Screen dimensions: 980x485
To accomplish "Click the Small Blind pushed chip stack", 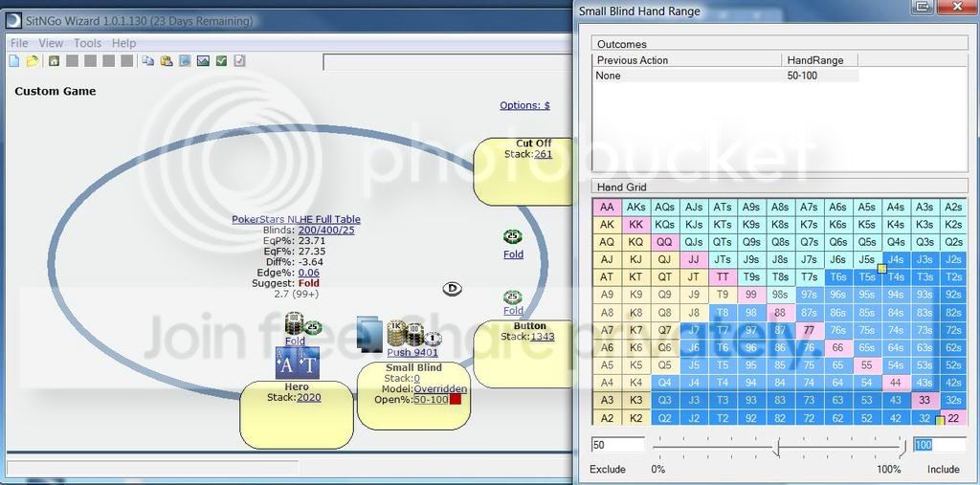I will [x=413, y=335].
